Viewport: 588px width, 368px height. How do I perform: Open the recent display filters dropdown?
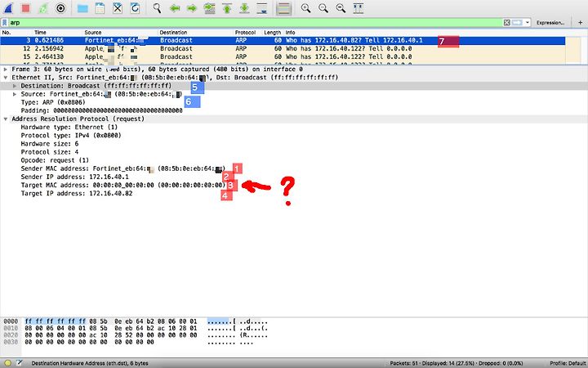pyautogui.click(x=528, y=23)
